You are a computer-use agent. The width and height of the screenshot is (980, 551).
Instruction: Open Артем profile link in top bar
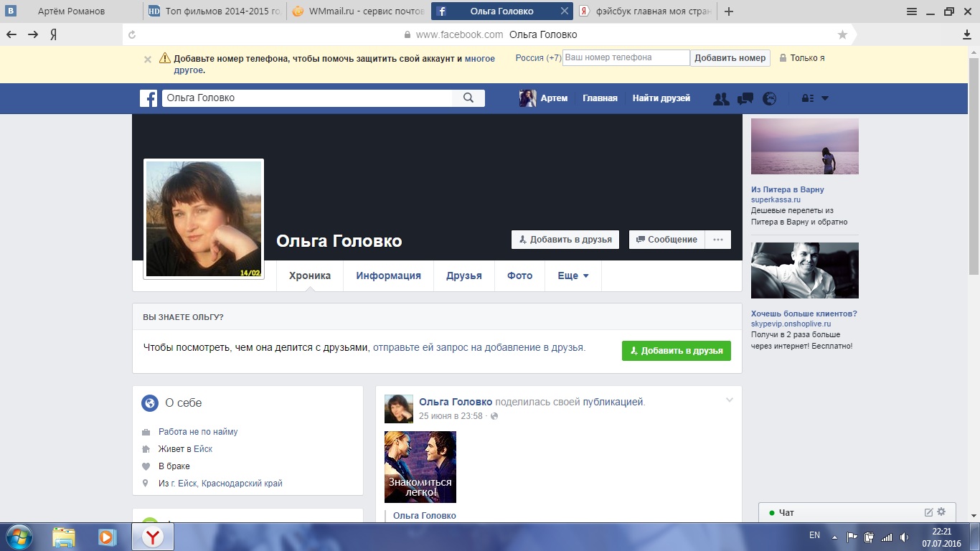point(544,98)
